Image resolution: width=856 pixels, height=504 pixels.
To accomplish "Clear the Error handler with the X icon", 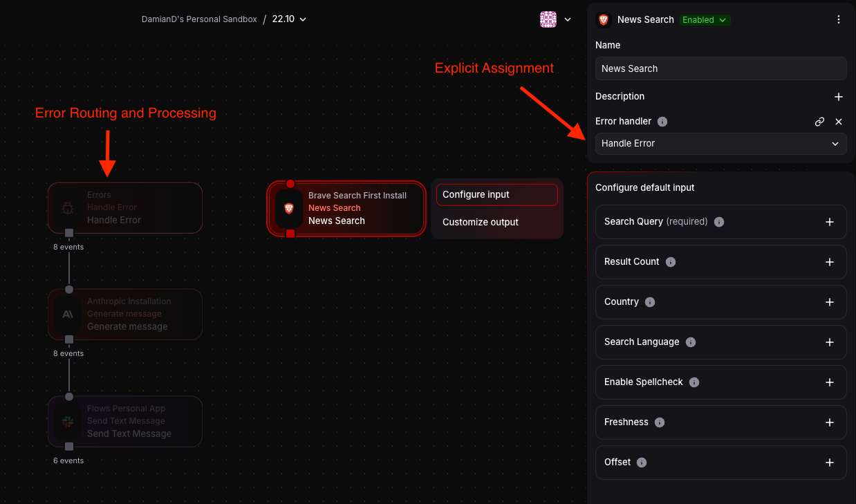I will pyautogui.click(x=838, y=122).
